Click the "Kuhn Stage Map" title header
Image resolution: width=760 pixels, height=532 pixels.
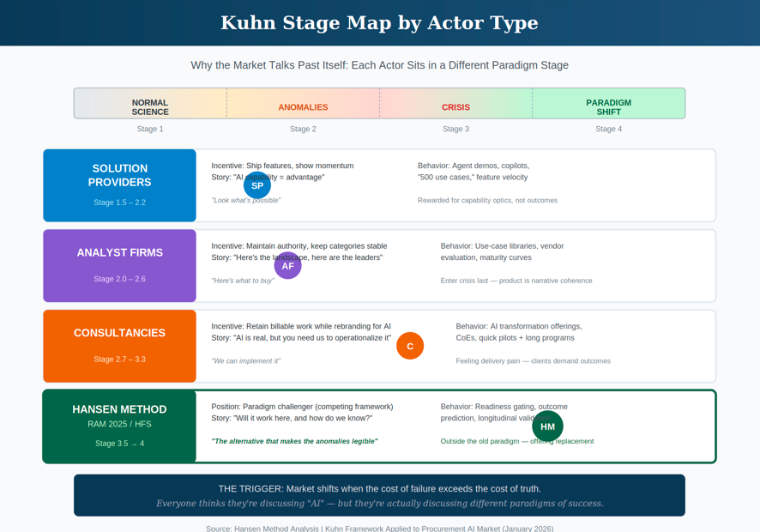[x=379, y=23]
